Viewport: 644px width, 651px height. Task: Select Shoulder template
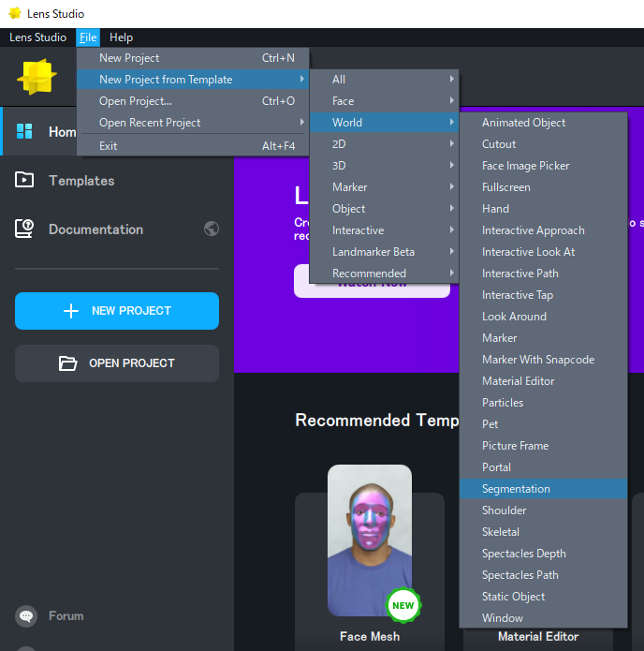coord(543,510)
